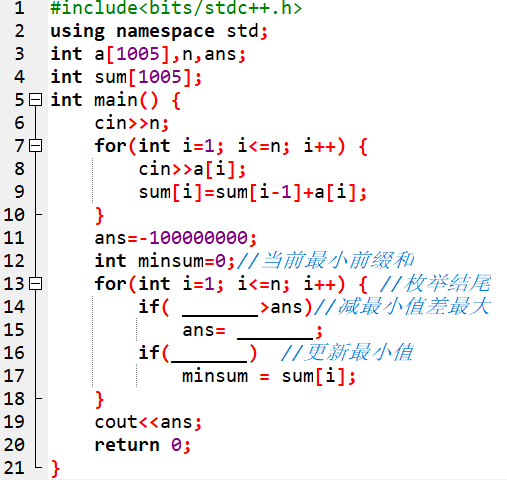Screen dimensions: 507x480
Task: Click line number 21 in the gutter
Action: (x=14, y=468)
